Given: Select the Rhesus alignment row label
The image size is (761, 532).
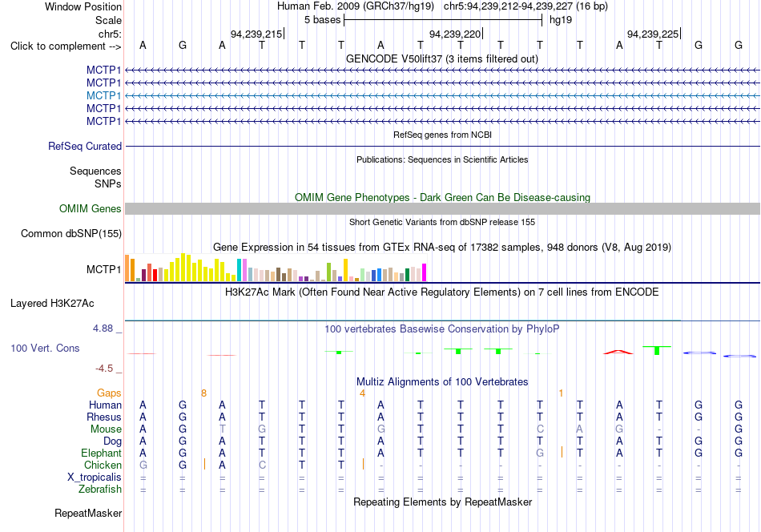Looking at the screenshot, I should 104,417.
